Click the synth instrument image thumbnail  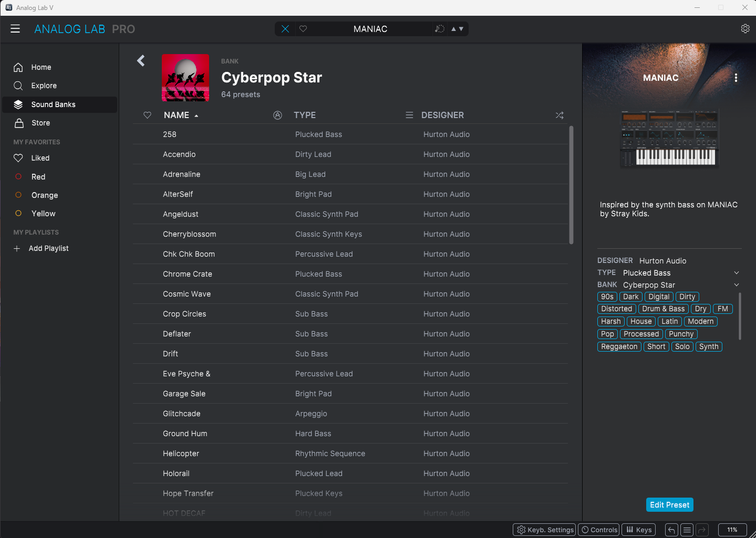[669, 139]
